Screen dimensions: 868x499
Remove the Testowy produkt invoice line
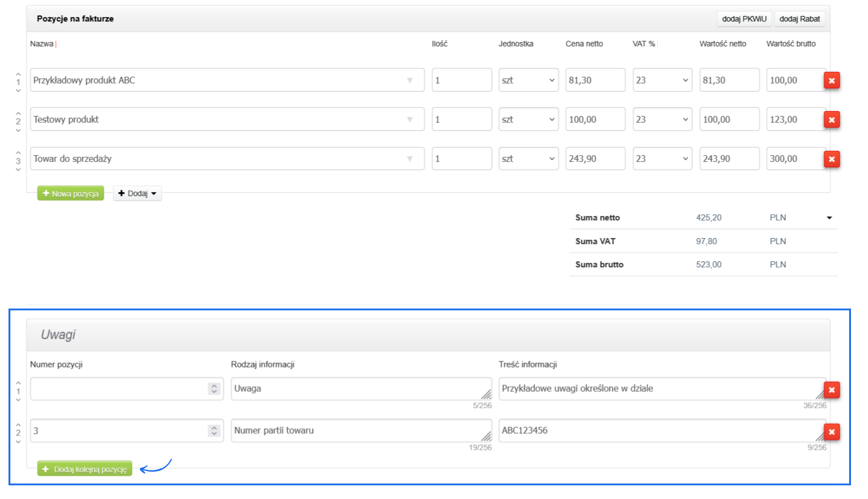pyautogui.click(x=832, y=120)
